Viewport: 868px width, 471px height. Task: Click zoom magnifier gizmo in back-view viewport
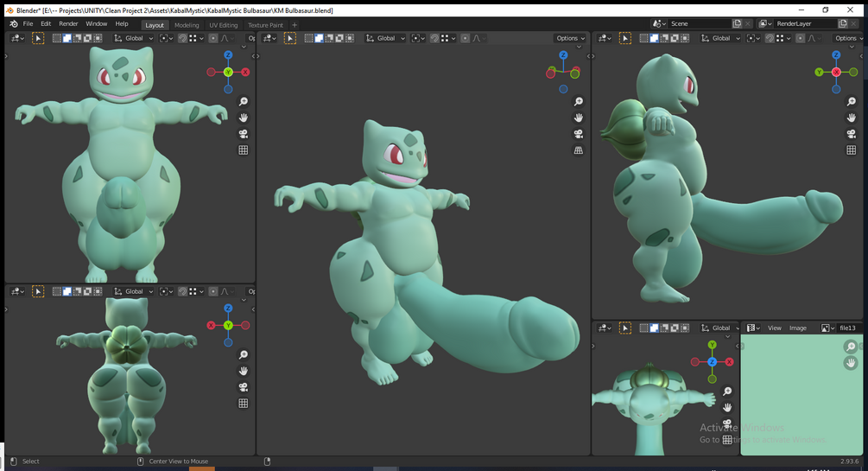coord(243,354)
